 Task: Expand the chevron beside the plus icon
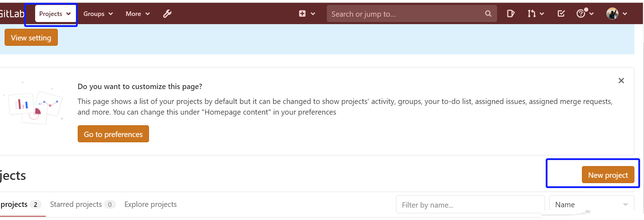tap(313, 14)
